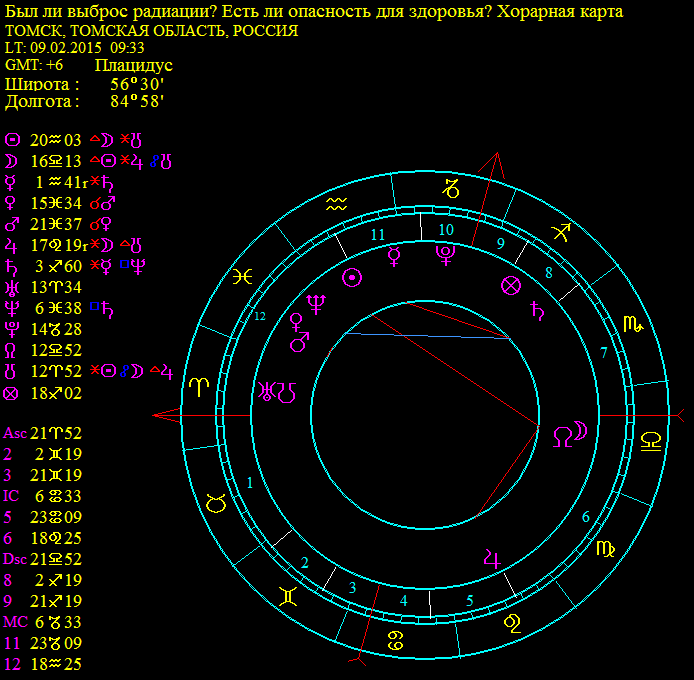Click the Taurus sign in the outer zodiac ring
Viewport: 694px width, 680px height.
click(x=216, y=503)
